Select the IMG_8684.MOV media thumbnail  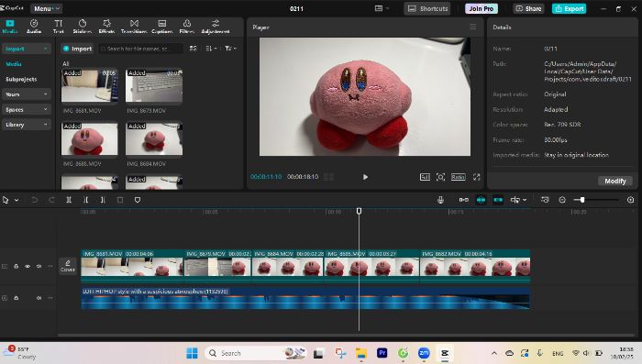(154, 138)
